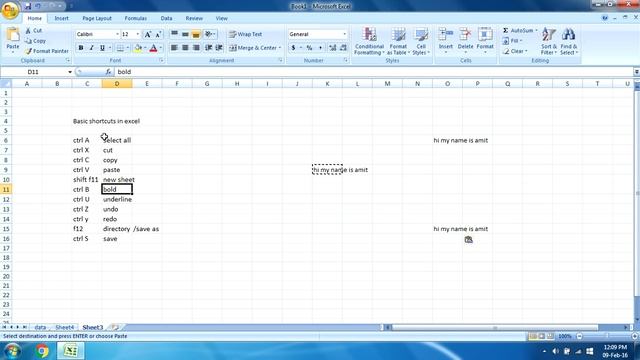The width and height of the screenshot is (640, 360).
Task: Center text horizontally in the cell
Action: pyautogui.click(x=185, y=48)
